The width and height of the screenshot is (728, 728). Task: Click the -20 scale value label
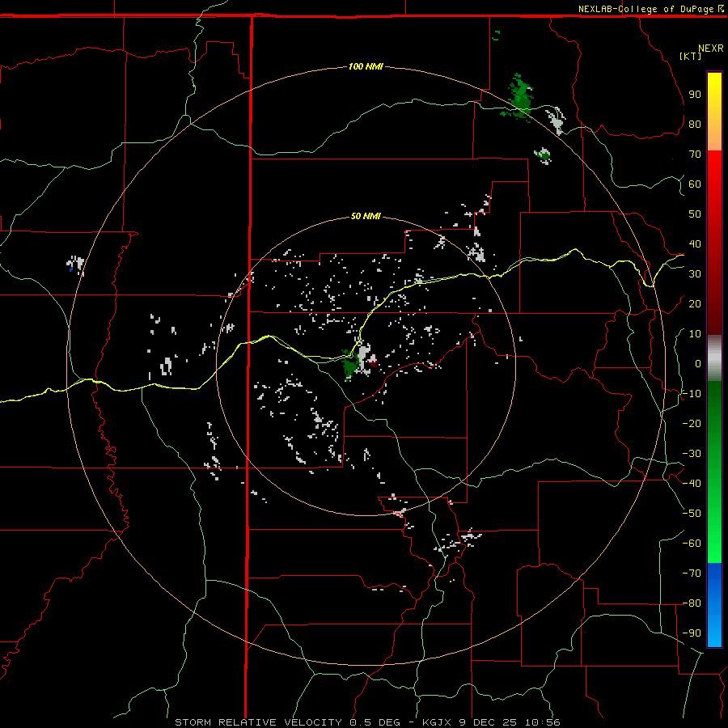692,423
